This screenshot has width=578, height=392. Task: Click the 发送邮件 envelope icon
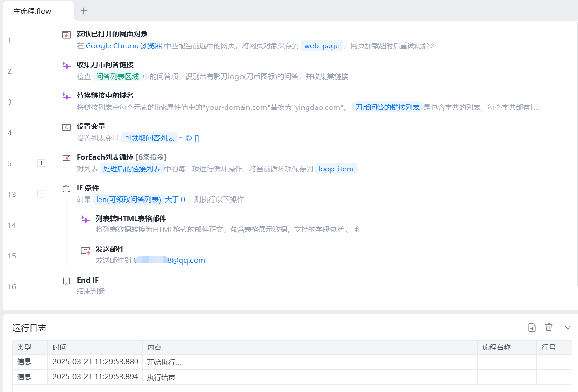[x=85, y=250]
